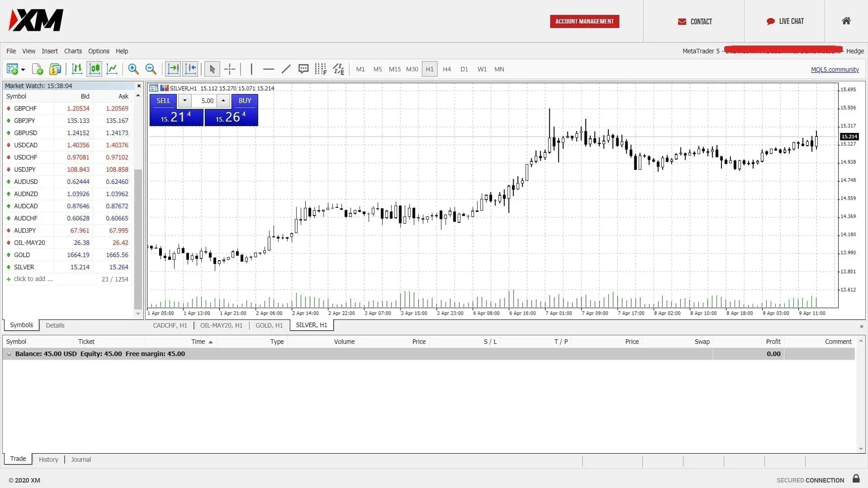Click the SELL button at 15.214
Image resolution: width=868 pixels, height=488 pixels.
(176, 111)
